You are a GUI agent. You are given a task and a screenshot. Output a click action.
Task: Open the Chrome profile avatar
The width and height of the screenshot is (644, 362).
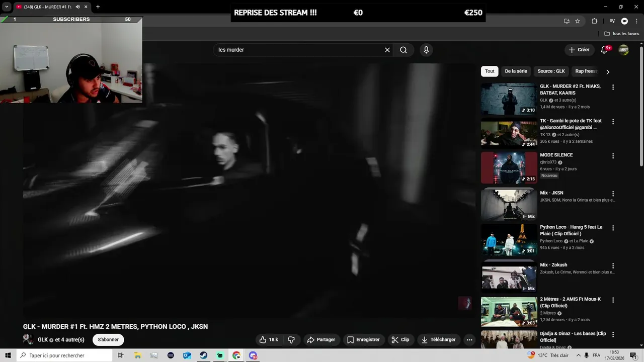624,21
